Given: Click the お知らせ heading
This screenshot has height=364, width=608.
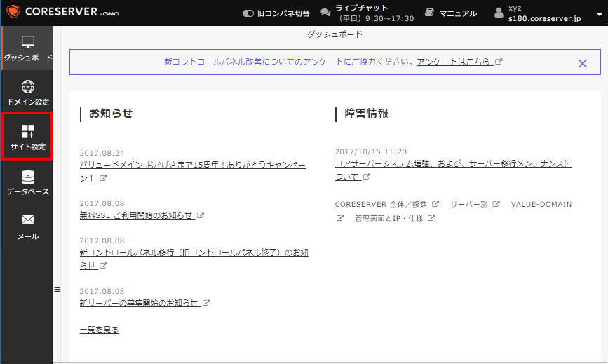Looking at the screenshot, I should point(111,113).
